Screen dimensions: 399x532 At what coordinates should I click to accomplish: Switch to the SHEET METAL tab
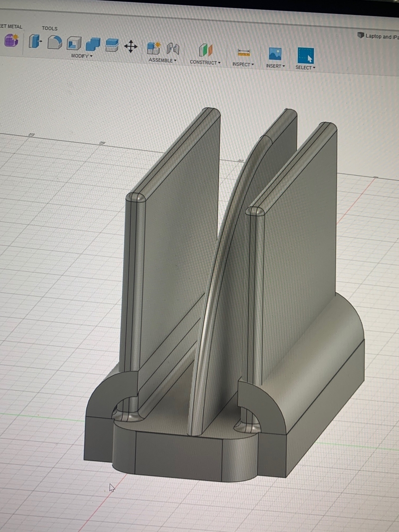click(11, 26)
